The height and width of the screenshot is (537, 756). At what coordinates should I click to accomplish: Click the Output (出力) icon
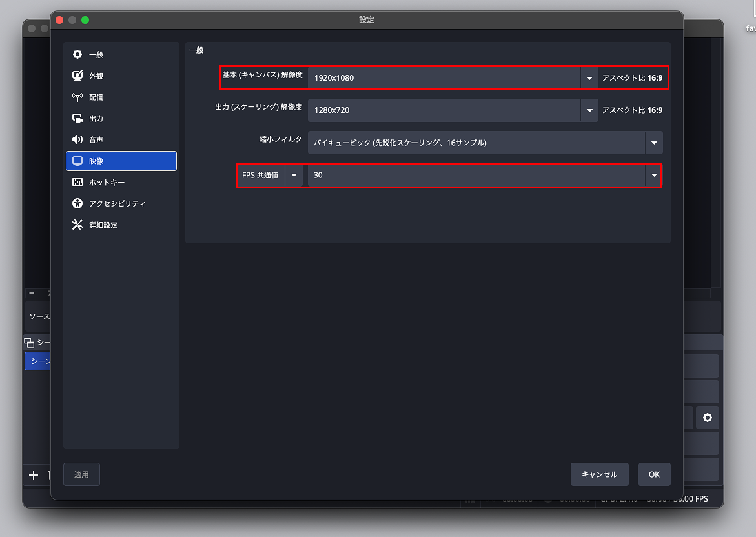click(x=77, y=119)
